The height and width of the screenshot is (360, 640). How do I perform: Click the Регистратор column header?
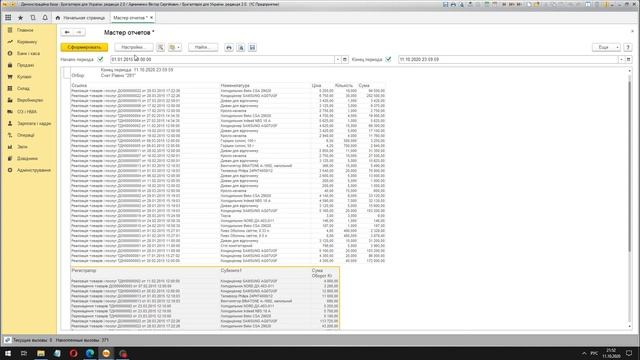click(x=84, y=271)
